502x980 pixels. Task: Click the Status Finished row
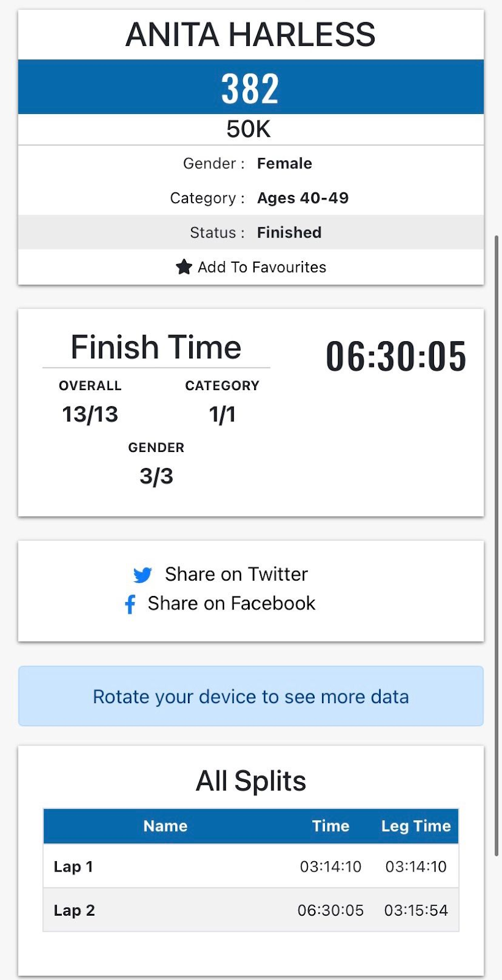[x=251, y=232]
